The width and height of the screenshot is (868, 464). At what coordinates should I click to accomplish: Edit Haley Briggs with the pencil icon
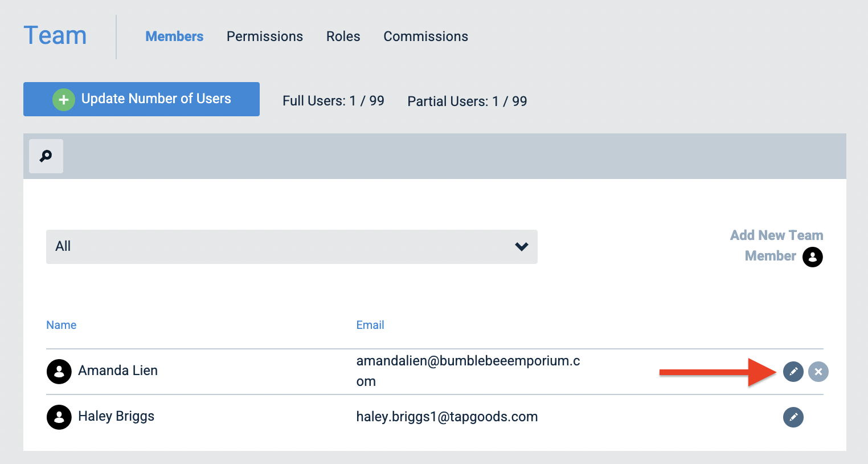pos(793,417)
